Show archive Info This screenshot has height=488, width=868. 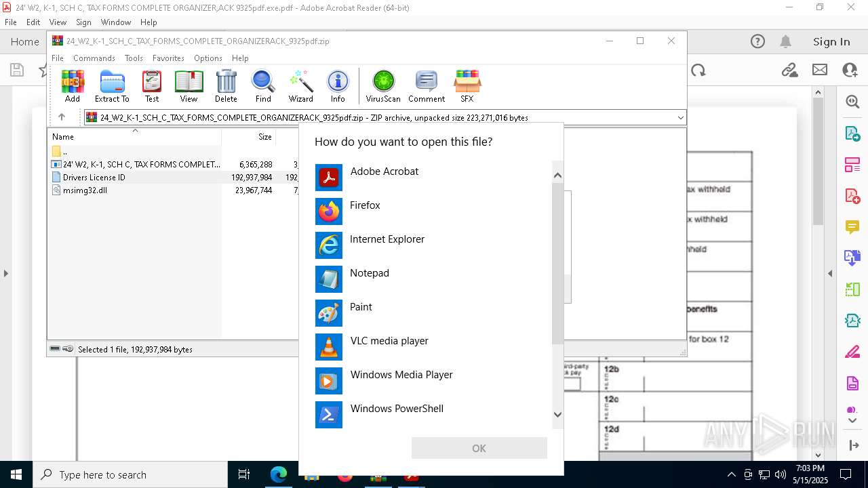tap(338, 86)
